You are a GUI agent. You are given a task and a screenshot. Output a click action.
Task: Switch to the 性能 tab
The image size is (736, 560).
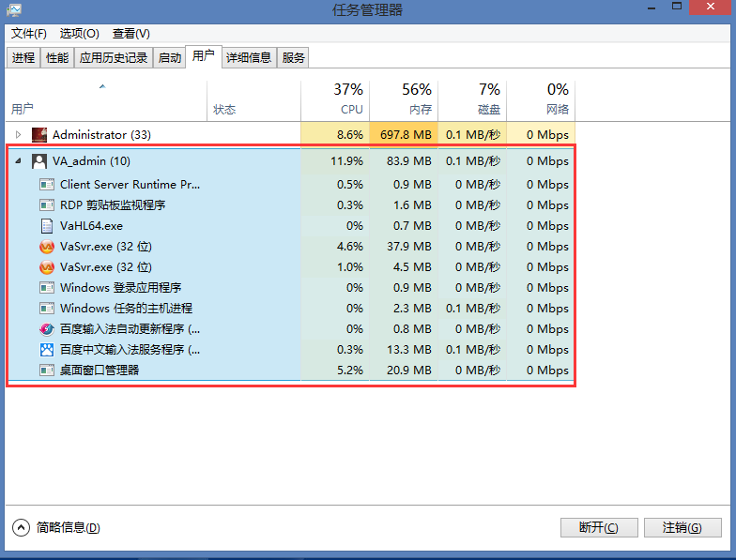[x=57, y=58]
